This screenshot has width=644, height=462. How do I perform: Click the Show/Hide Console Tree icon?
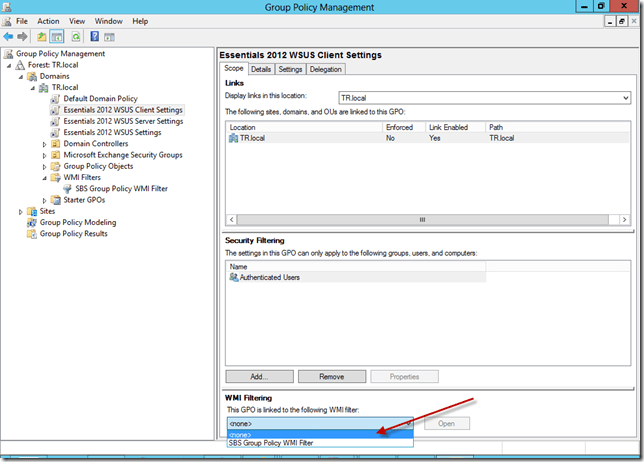click(x=58, y=36)
